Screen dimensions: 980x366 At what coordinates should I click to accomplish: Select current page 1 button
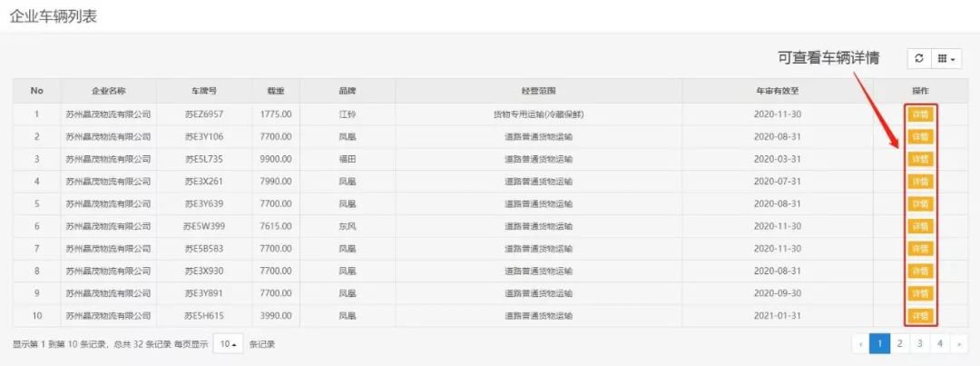879,343
